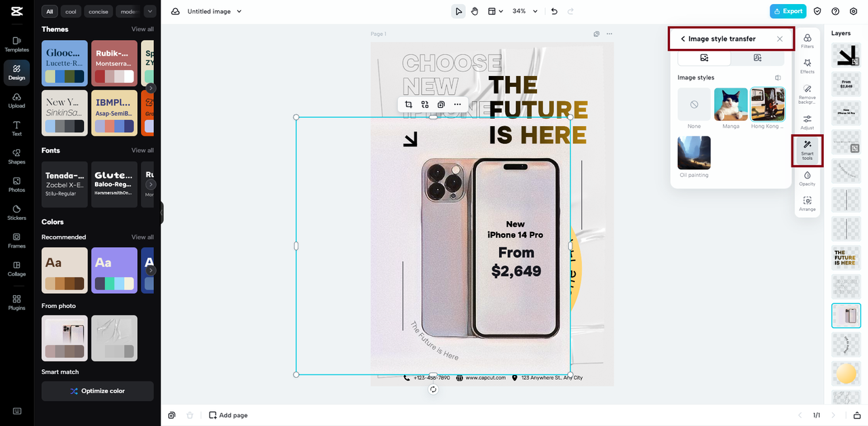Select the Glooc Lucette theme card

[x=64, y=63]
